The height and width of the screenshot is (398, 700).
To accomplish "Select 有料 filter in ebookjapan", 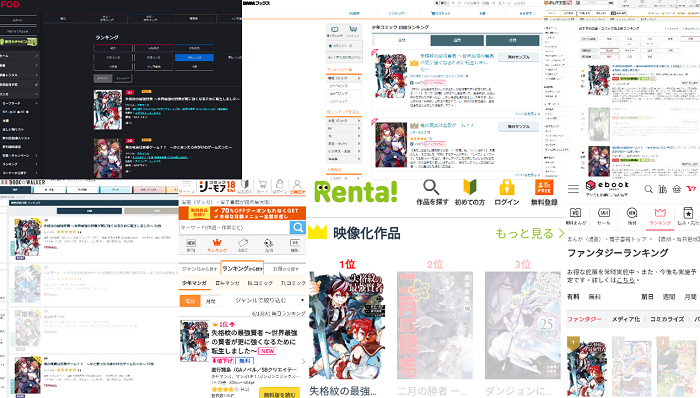I will point(573,297).
